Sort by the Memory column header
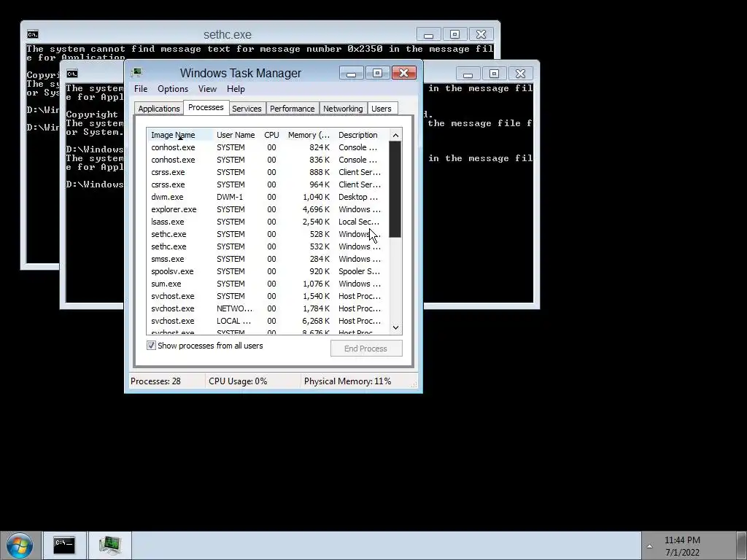The width and height of the screenshot is (747, 560). point(309,135)
